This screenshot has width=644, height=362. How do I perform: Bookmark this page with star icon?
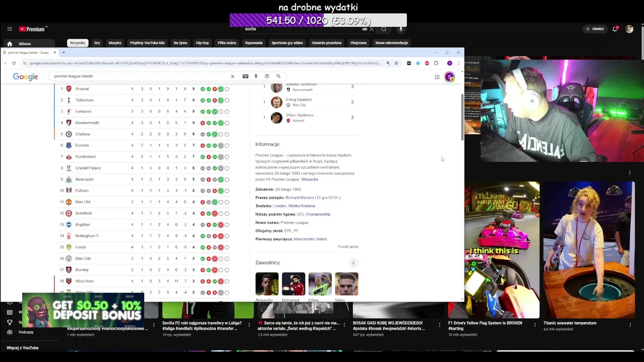396,63
